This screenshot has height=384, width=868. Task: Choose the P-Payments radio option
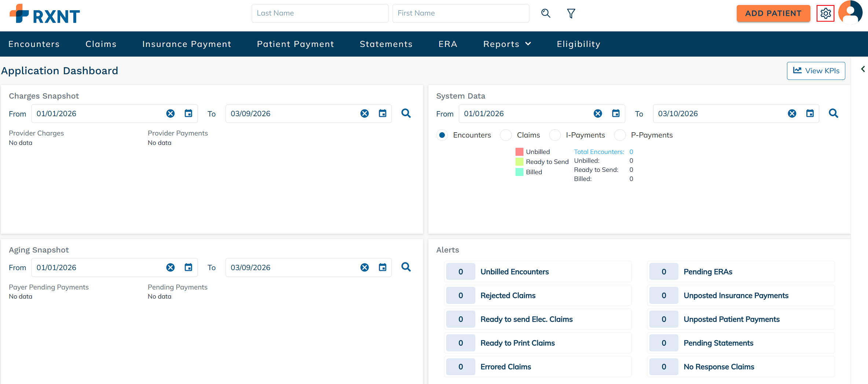pyautogui.click(x=620, y=135)
